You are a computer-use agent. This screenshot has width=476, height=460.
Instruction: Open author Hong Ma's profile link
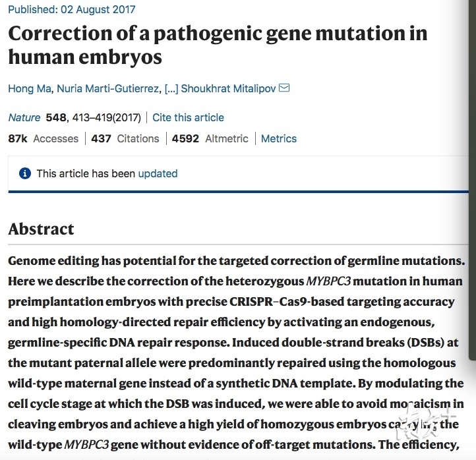[30, 88]
